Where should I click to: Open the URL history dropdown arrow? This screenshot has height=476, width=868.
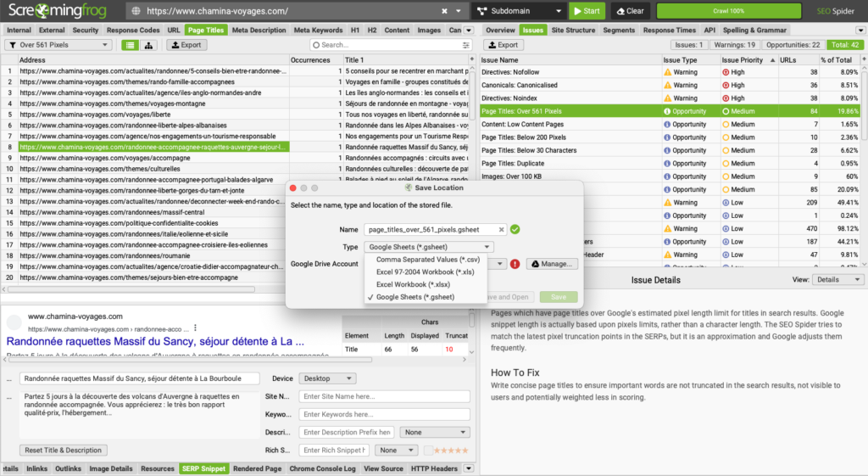459,11
